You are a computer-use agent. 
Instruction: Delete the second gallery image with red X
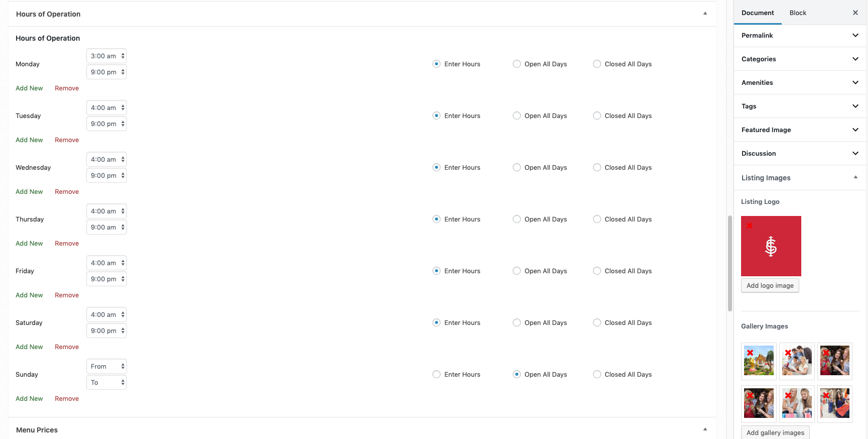pyautogui.click(x=788, y=353)
